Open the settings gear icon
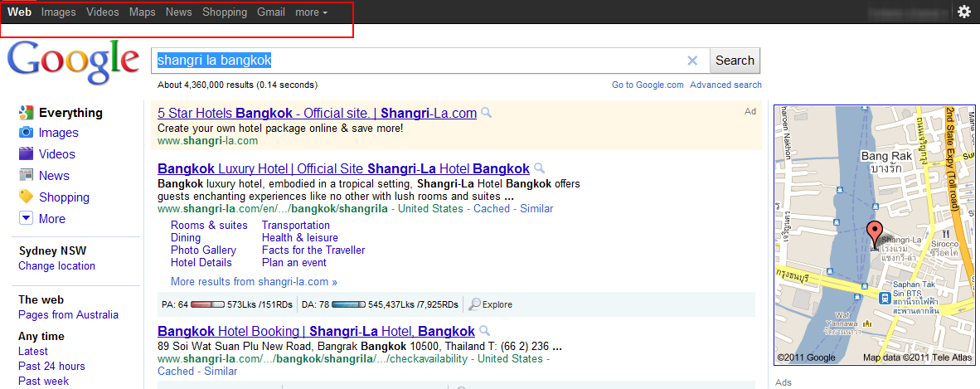Viewport: 980px width, 389px height. tap(964, 12)
